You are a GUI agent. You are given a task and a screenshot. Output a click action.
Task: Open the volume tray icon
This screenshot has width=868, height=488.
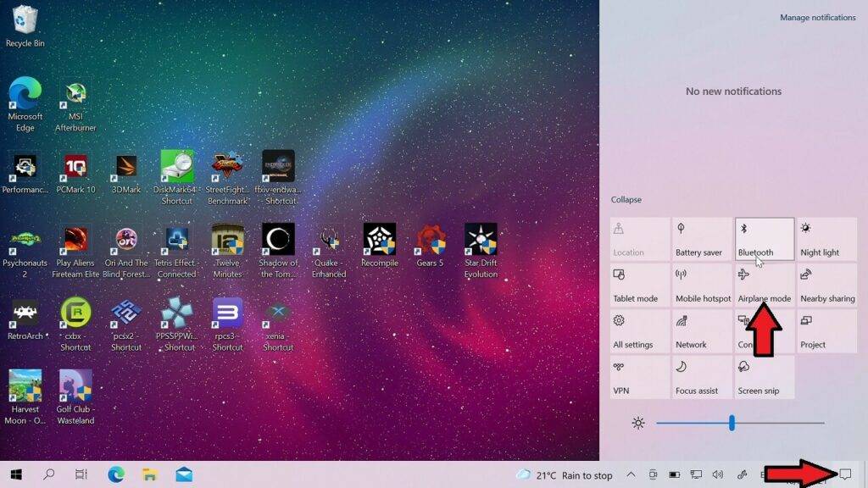click(x=718, y=474)
